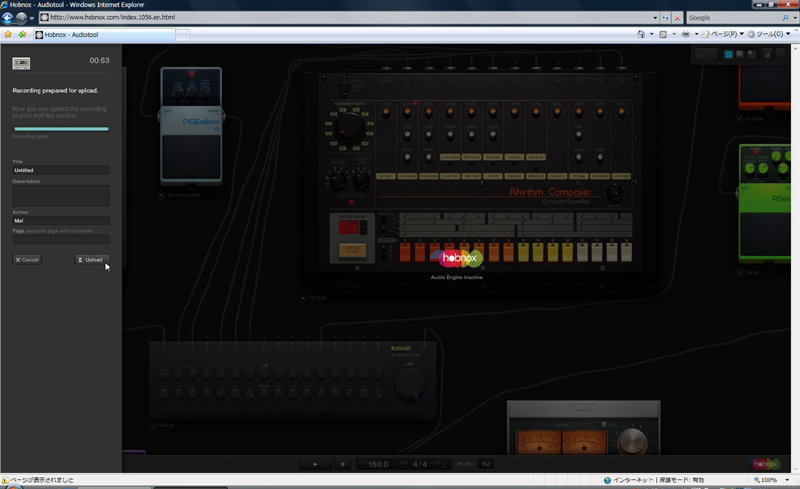This screenshot has height=489, width=800.
Task: Click the status bar warning icon
Action: (5, 480)
